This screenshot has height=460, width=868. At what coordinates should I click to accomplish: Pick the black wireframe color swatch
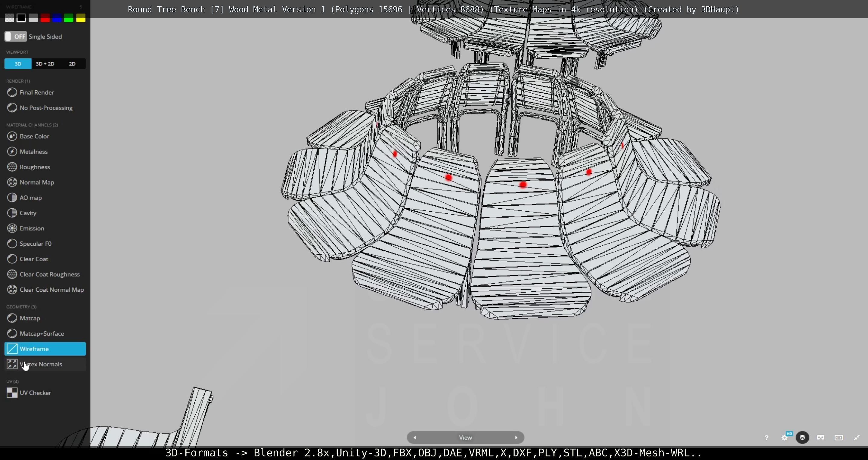(x=21, y=18)
